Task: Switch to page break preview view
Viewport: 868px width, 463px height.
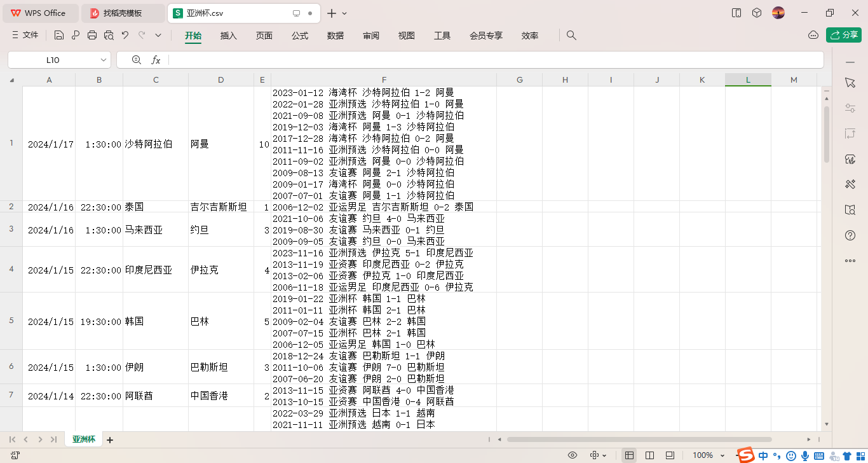Action: coord(670,455)
